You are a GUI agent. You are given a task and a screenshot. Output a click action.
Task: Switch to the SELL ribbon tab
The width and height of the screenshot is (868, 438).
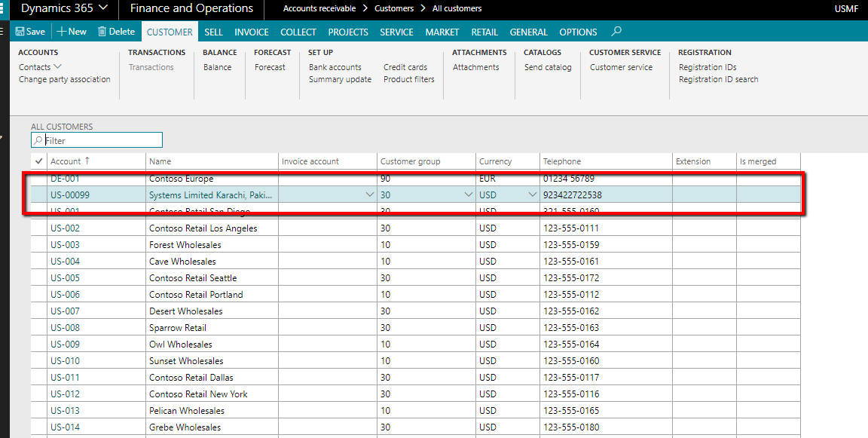(x=213, y=32)
